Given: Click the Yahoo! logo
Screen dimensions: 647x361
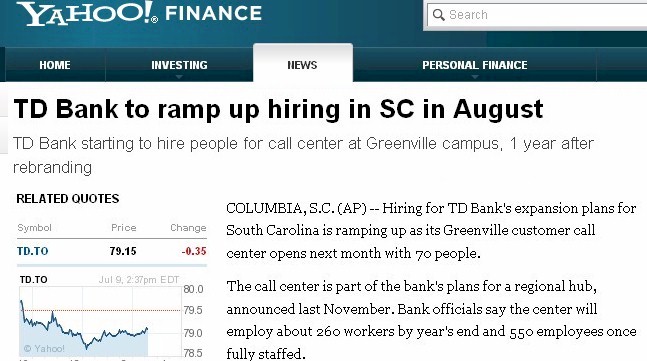Looking at the screenshot, I should 87,13.
